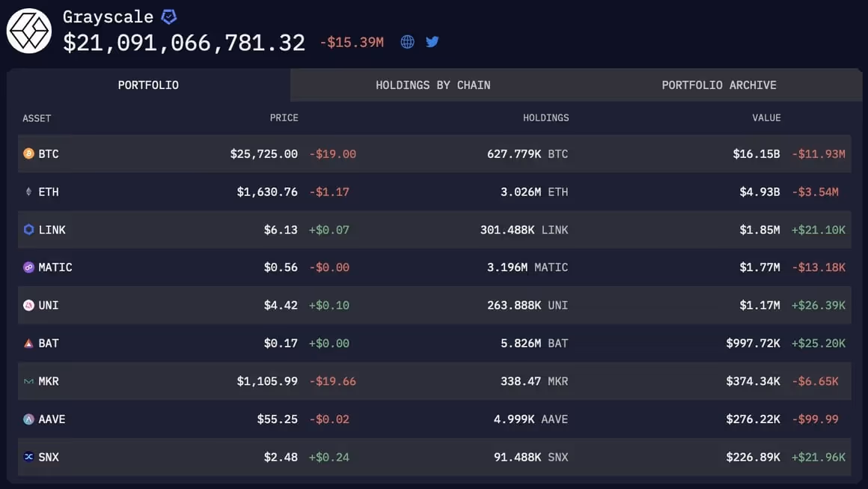Viewport: 868px width, 489px height.
Task: Select the AAVE token icon
Action: coord(28,419)
